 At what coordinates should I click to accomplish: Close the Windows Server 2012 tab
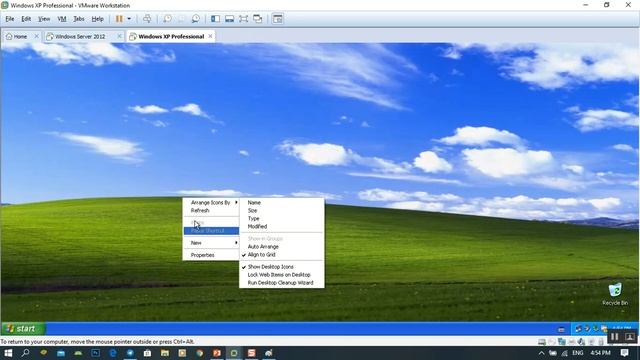[x=120, y=36]
